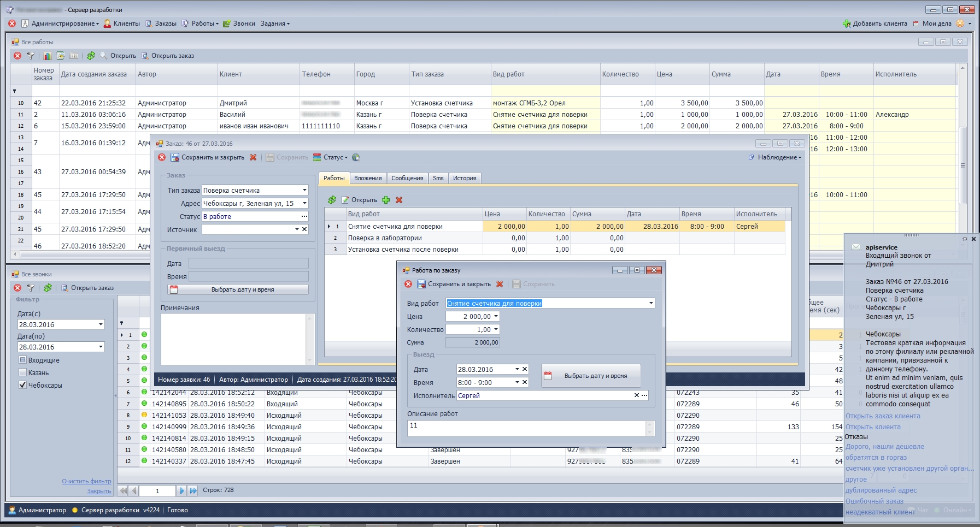Expand the Количество dropdown in the work dialog

[x=496, y=329]
